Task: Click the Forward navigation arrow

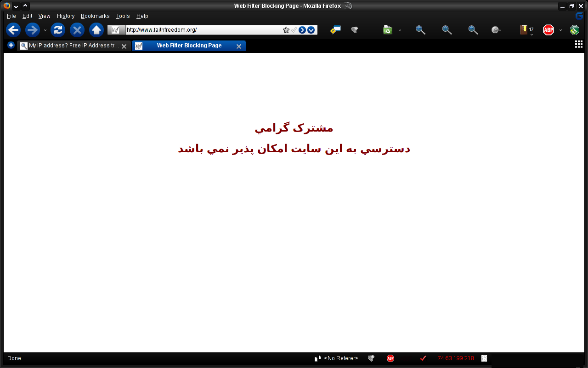Action: coord(32,30)
